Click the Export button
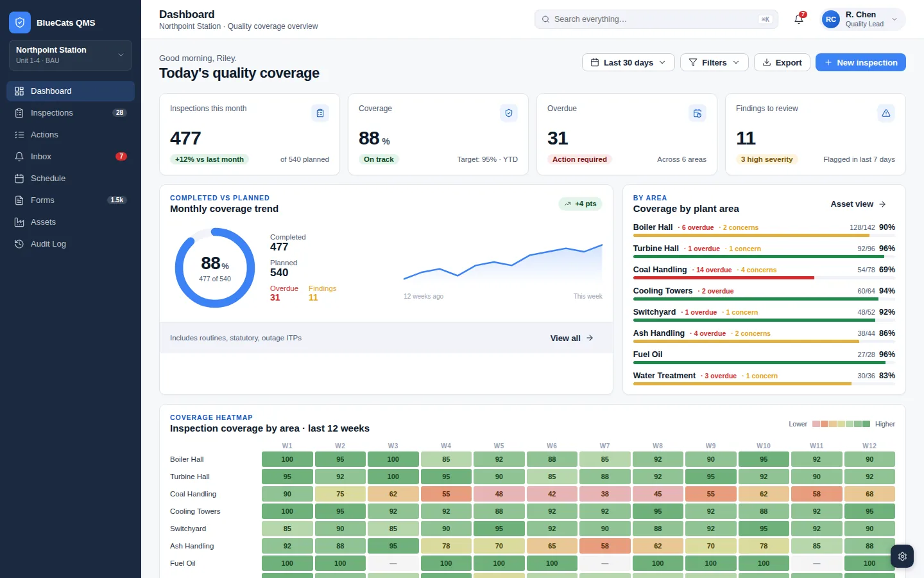The height and width of the screenshot is (578, 924). click(x=782, y=62)
